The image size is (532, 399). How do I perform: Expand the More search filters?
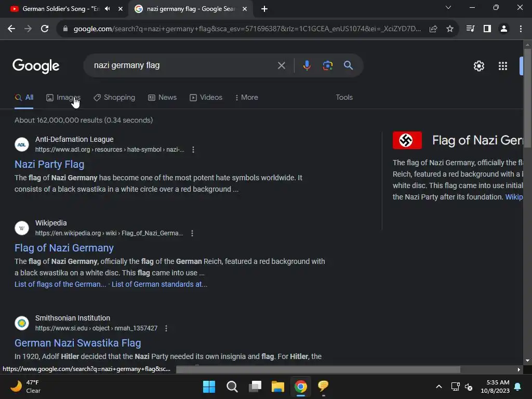pyautogui.click(x=247, y=97)
